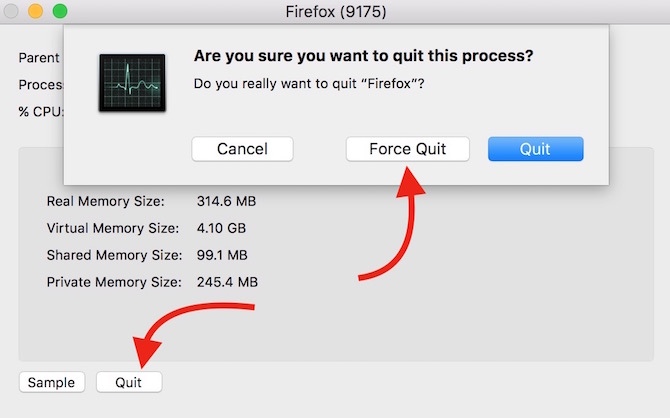
Task: Click the Private Memory Size label
Action: tap(113, 282)
